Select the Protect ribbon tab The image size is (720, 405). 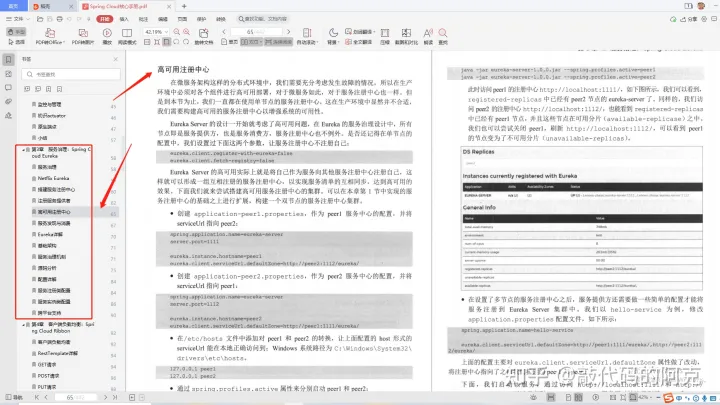pos(202,19)
